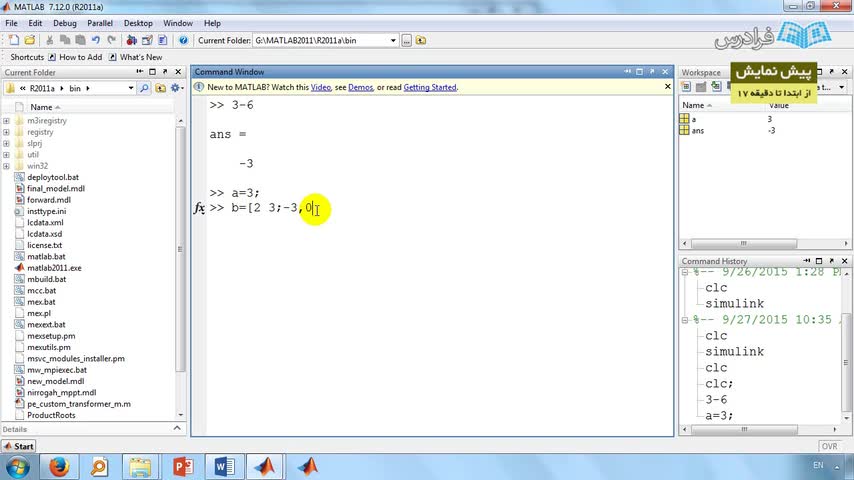
Task: Go up one folder level icon in toolbar
Action: [x=421, y=40]
